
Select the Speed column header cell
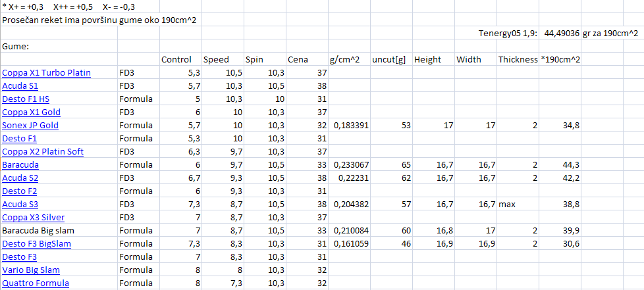[x=223, y=60]
